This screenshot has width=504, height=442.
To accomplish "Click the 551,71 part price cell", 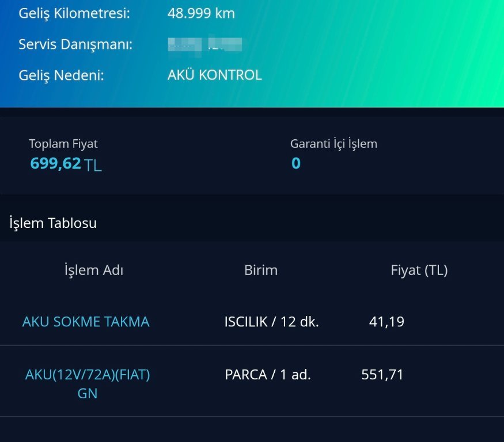I will tap(382, 375).
